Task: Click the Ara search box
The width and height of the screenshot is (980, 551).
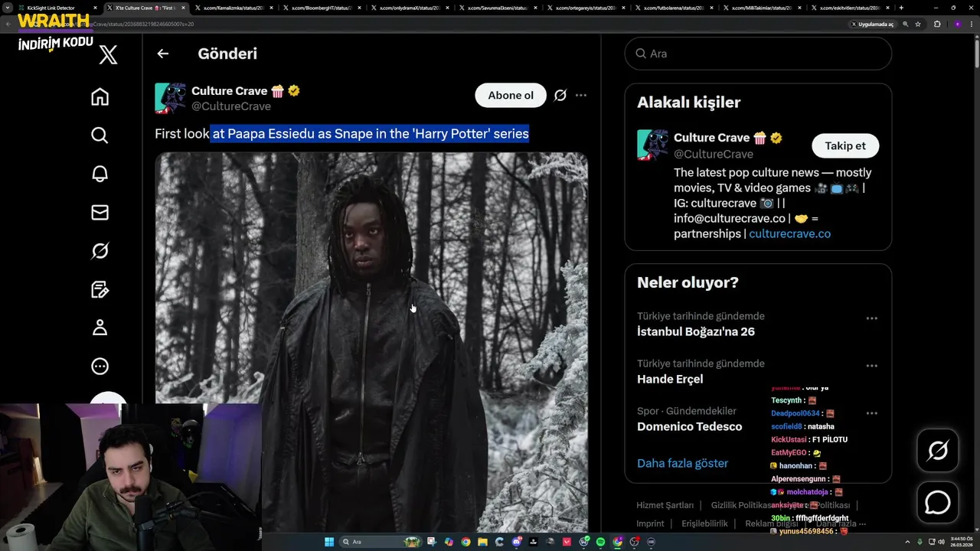Action: point(758,54)
